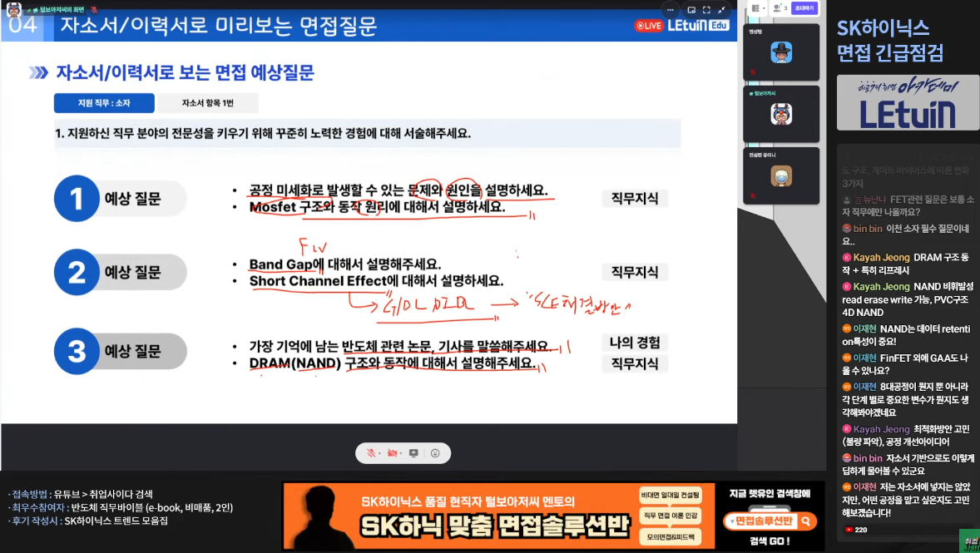
Task: Click the share screen icon
Action: 413,453
